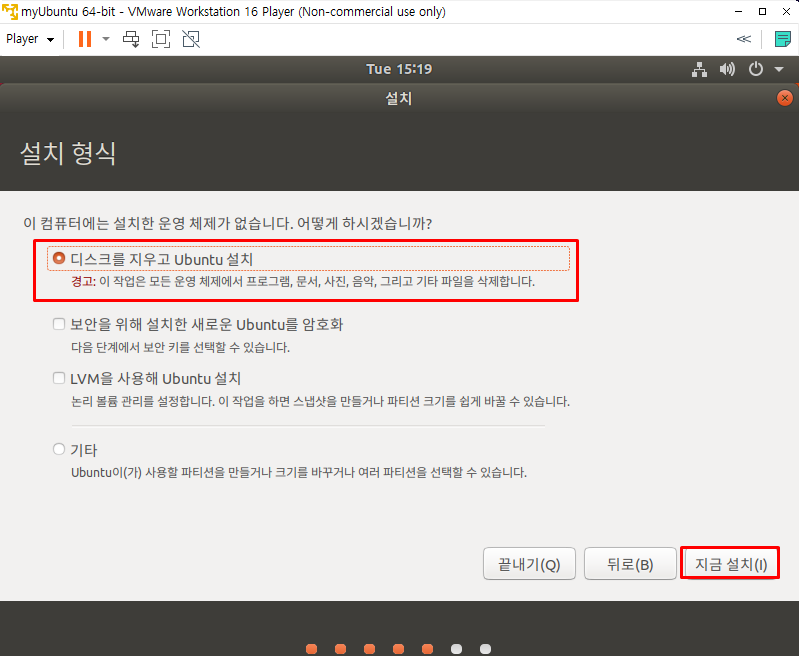Maximize the VMware Player window
Image resolution: width=799 pixels, height=656 pixels.
[x=762, y=11]
